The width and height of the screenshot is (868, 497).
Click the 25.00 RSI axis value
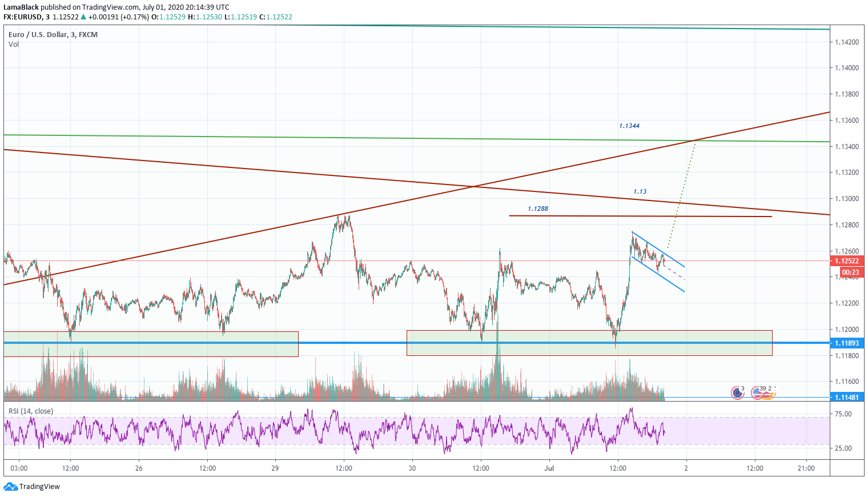[843, 448]
